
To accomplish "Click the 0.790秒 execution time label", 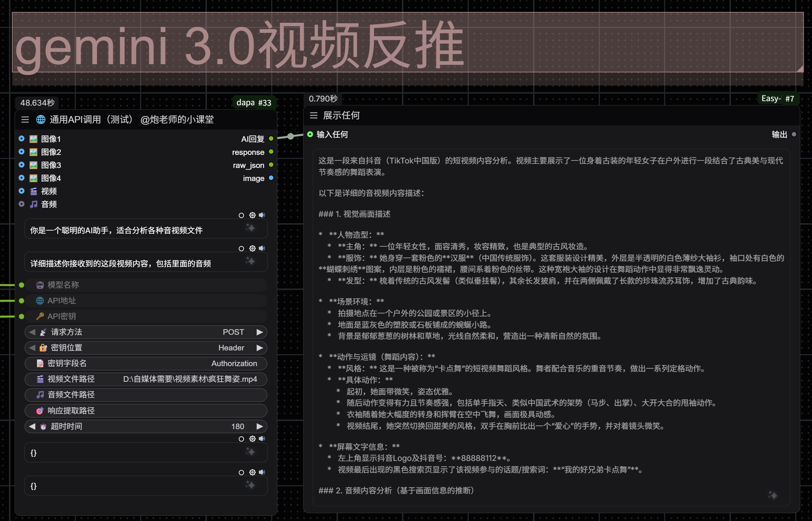I will [x=323, y=99].
